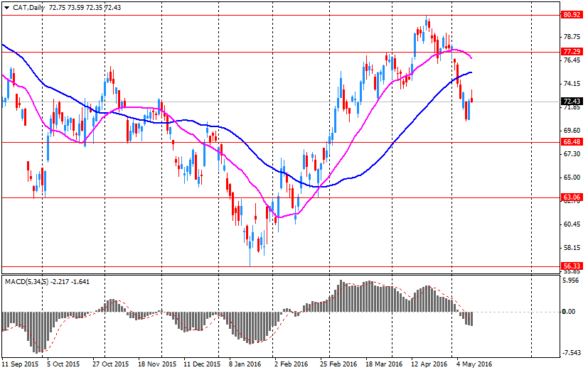Open the chart dropdown arrow beside CAT,Daily

click(x=6, y=8)
